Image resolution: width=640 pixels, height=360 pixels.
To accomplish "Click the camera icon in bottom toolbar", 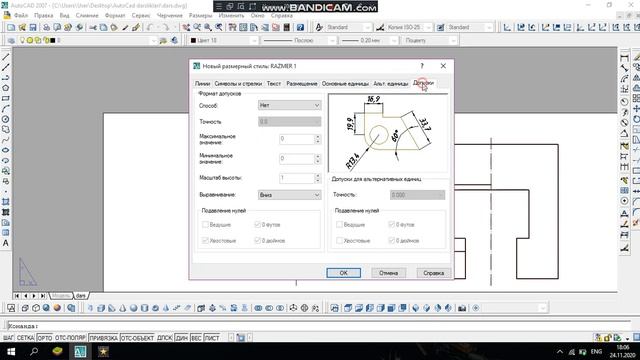I will 462,308.
